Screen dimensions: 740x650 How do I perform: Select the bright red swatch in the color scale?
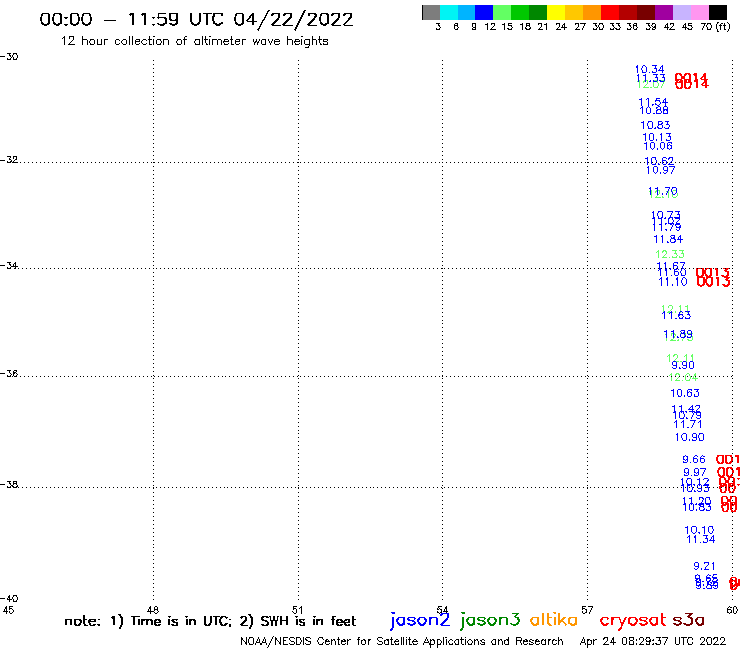(x=610, y=12)
